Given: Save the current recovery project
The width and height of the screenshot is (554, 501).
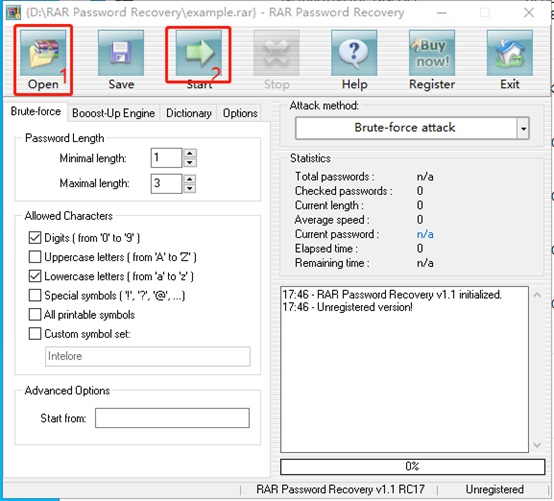Looking at the screenshot, I should click(121, 59).
